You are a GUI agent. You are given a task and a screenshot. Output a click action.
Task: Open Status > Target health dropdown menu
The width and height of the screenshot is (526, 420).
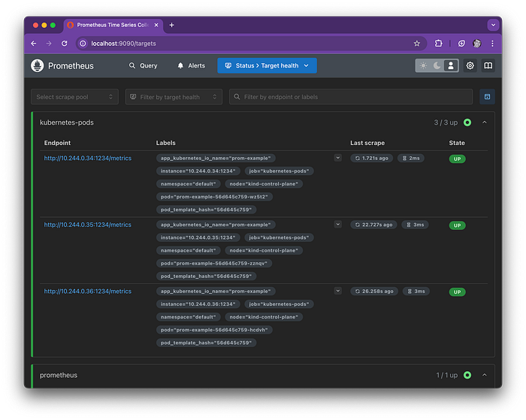coord(267,66)
